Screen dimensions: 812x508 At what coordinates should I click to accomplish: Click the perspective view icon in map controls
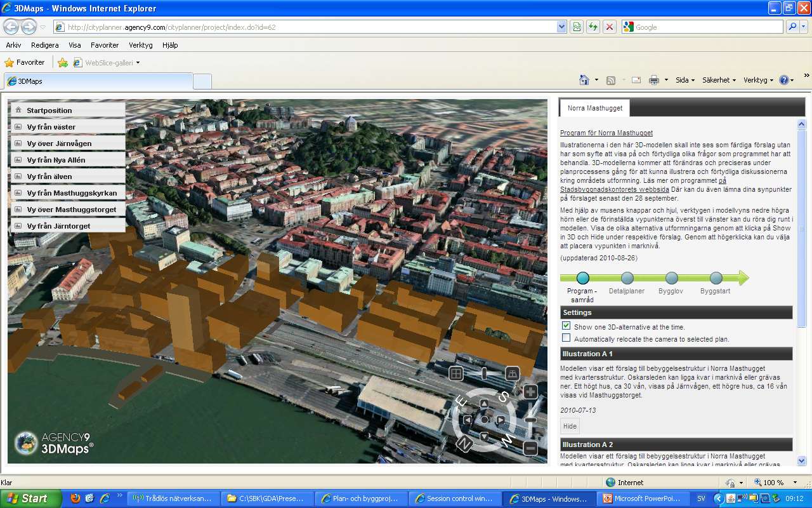513,373
